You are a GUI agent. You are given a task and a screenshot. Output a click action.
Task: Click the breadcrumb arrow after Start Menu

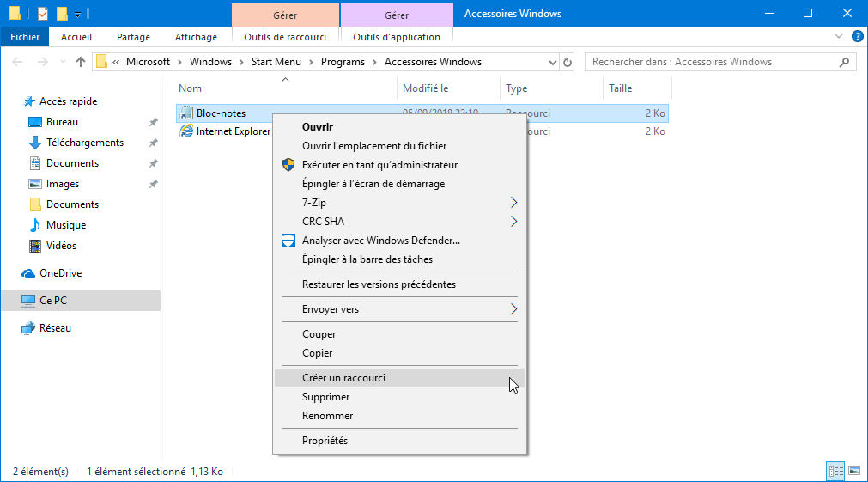tap(311, 62)
